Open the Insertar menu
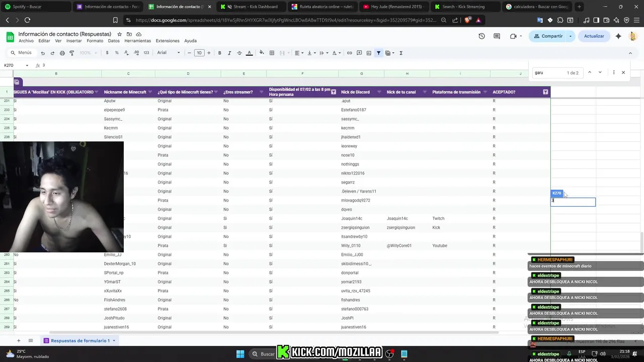This screenshot has width=644, height=362. pyautogui.click(x=74, y=41)
